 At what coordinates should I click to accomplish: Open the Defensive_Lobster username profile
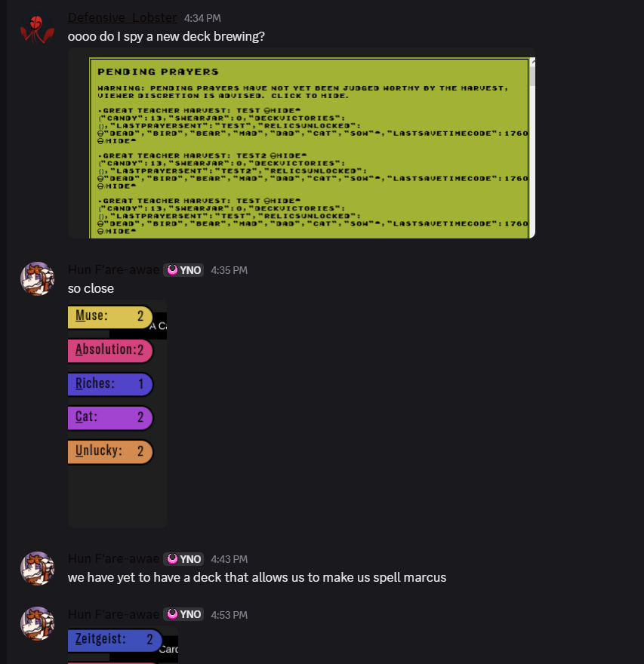tap(122, 17)
